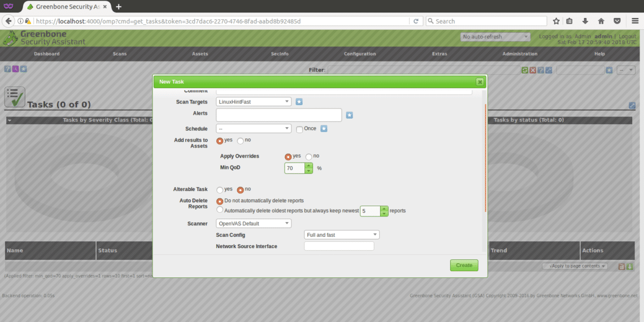644x322 pixels.
Task: Click the new task star icon at page top-left
Action: click(23, 69)
